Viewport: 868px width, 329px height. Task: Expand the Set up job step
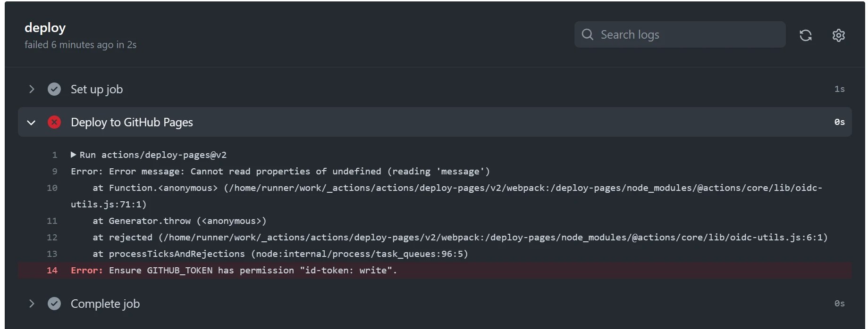(x=32, y=89)
